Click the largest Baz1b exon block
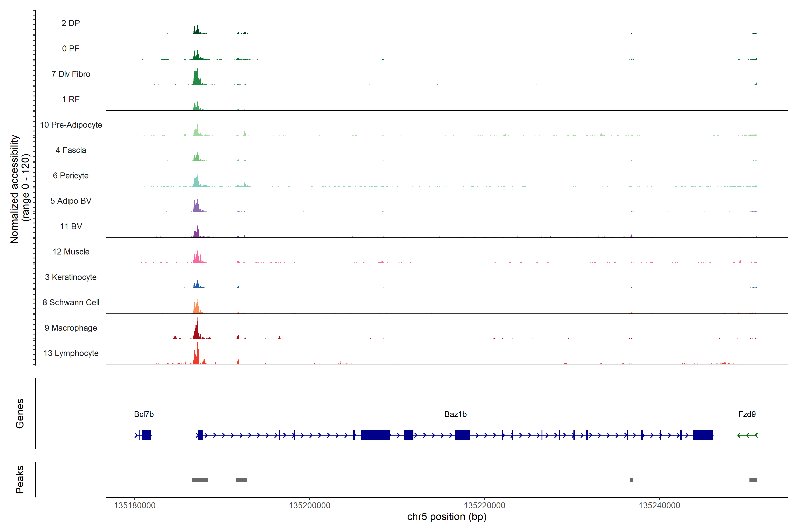Image resolution: width=798 pixels, height=532 pixels. click(x=375, y=435)
